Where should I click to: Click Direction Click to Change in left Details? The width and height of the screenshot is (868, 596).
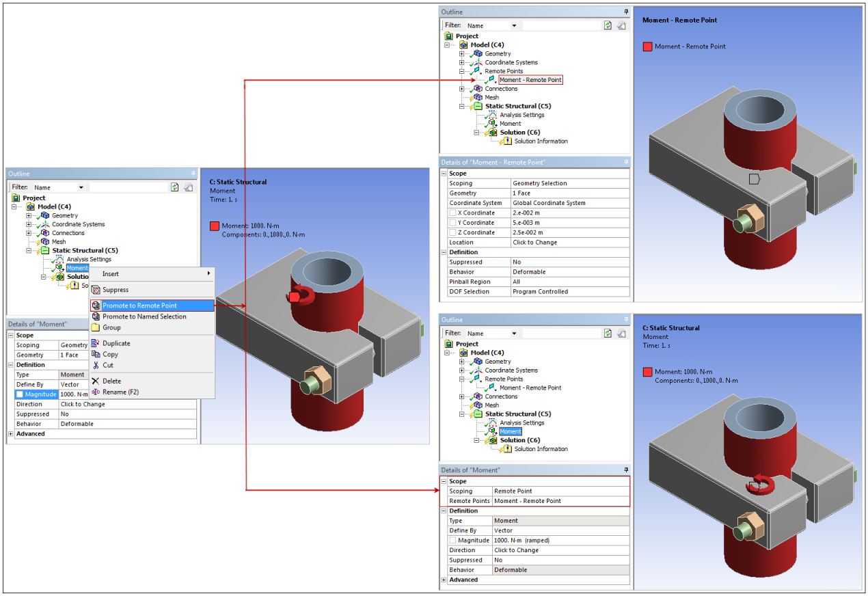(128, 404)
